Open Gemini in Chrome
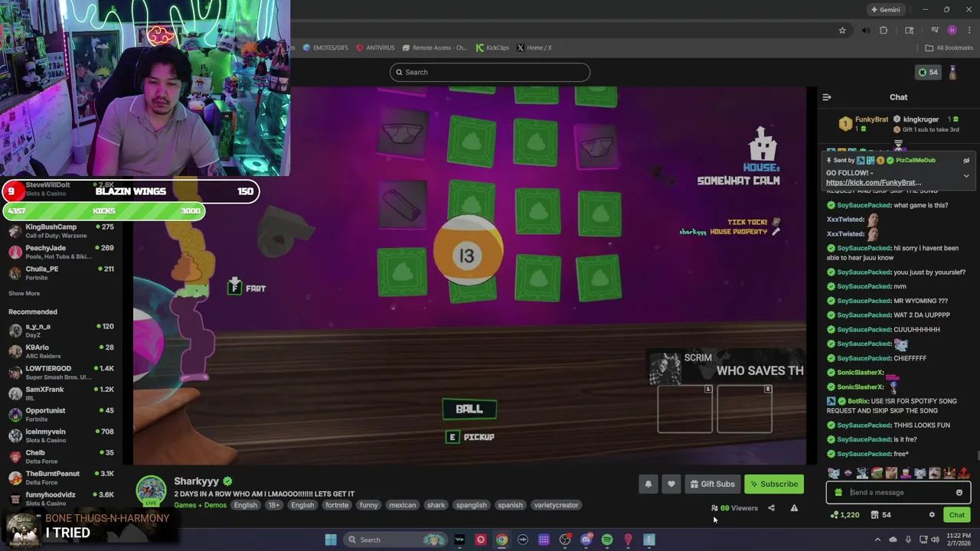 pyautogui.click(x=885, y=9)
